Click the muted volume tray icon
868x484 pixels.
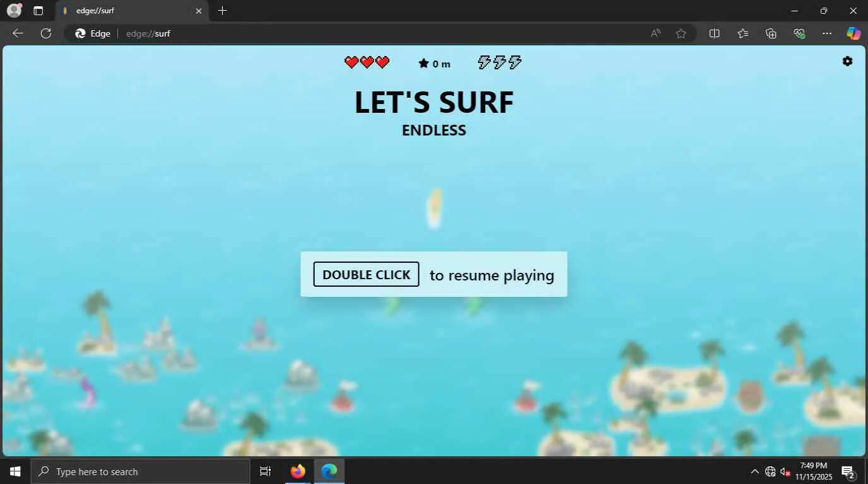tap(785, 471)
